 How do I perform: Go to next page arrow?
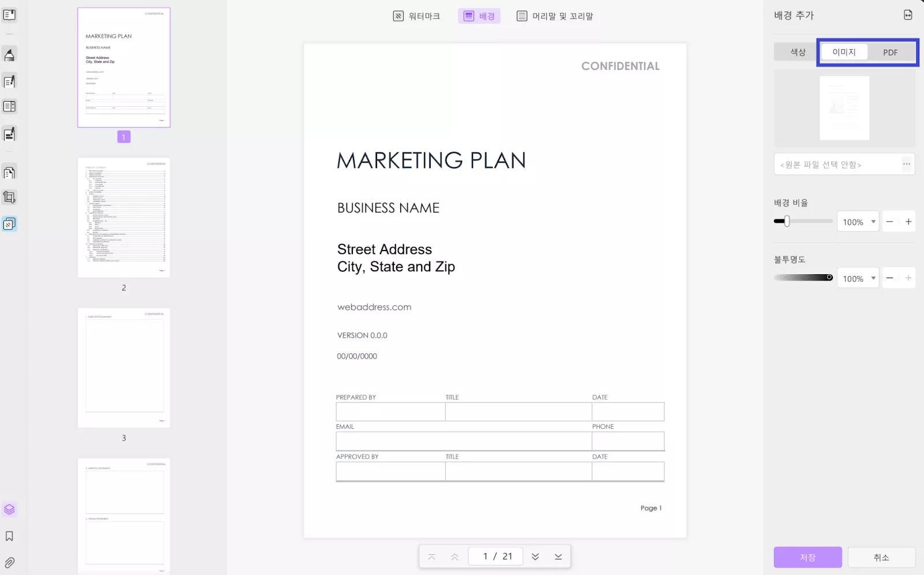point(535,557)
